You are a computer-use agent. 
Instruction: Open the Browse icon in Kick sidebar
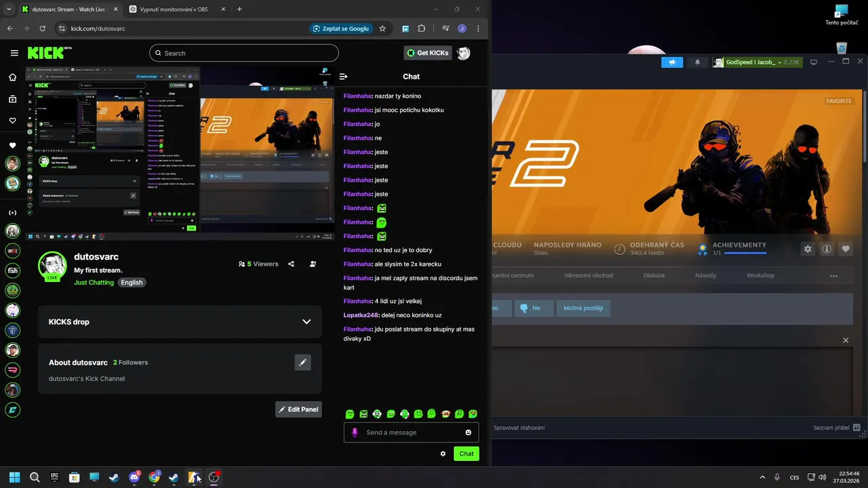[x=12, y=99]
